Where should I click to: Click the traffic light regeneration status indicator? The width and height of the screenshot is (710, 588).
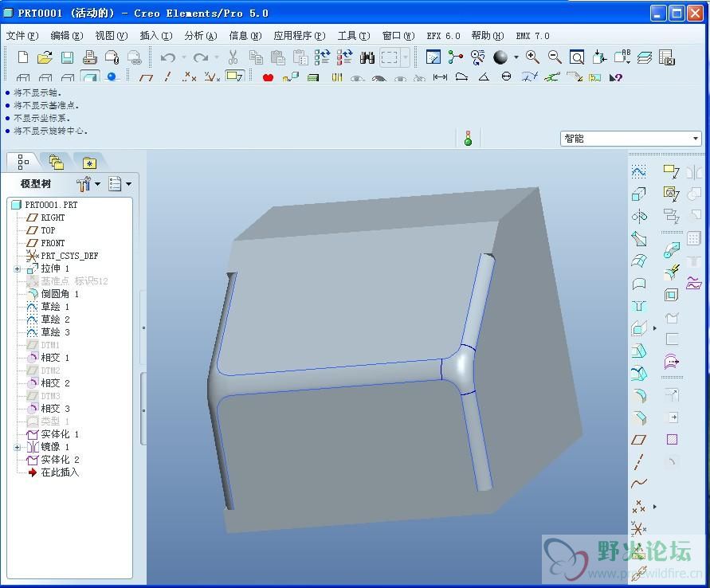[x=469, y=138]
